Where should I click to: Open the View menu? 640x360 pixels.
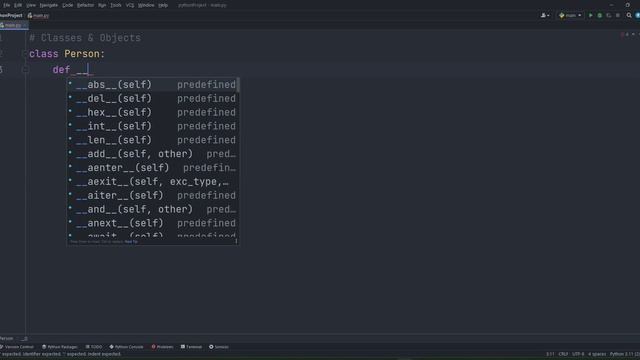coord(31,5)
